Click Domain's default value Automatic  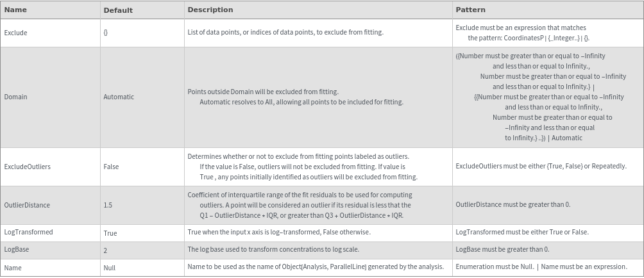point(119,97)
